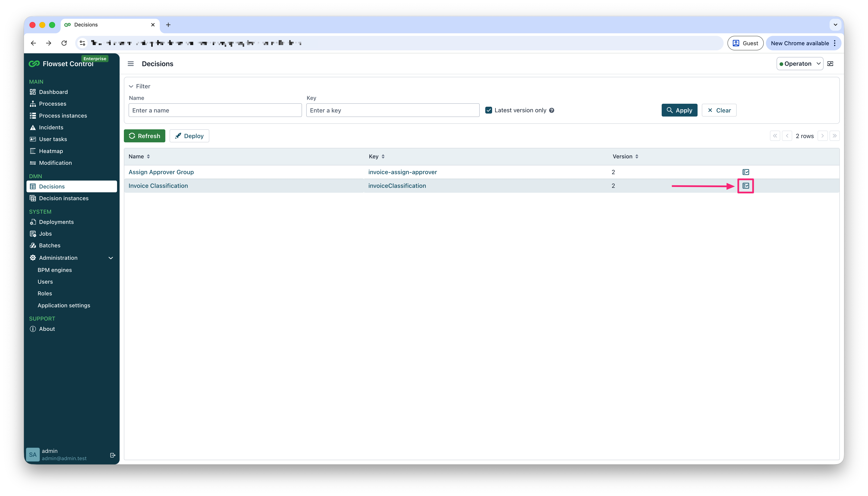Click the Deploy button
The height and width of the screenshot is (496, 868).
pyautogui.click(x=189, y=136)
